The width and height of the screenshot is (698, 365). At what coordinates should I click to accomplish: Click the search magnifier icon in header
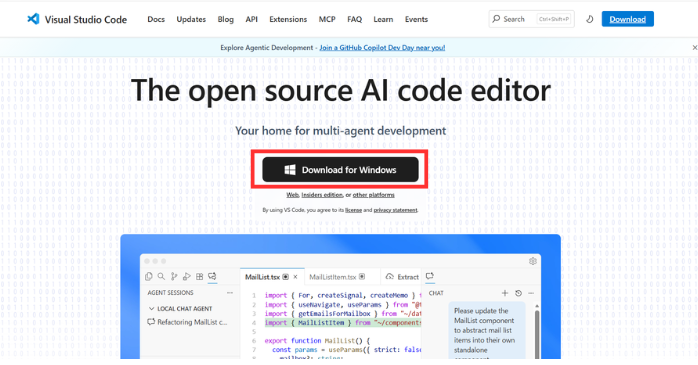496,19
